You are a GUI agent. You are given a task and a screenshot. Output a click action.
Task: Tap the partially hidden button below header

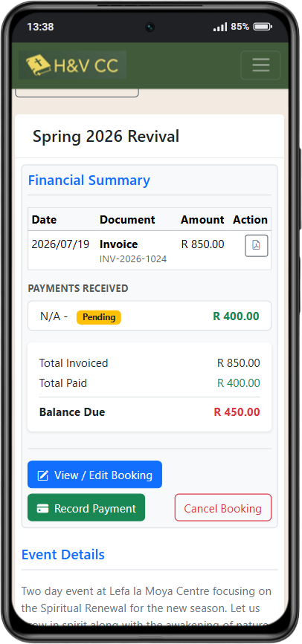[77, 93]
